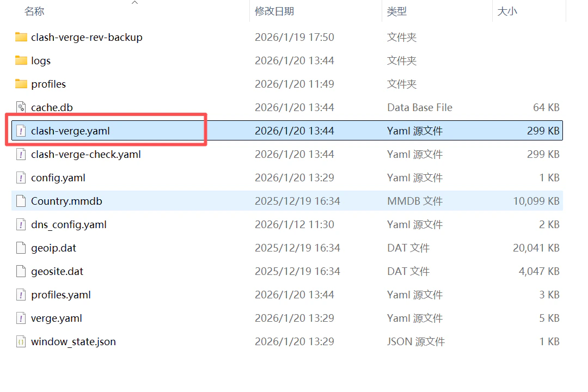Click the 3 KB size cell
This screenshot has width=588, height=392.
point(549,295)
